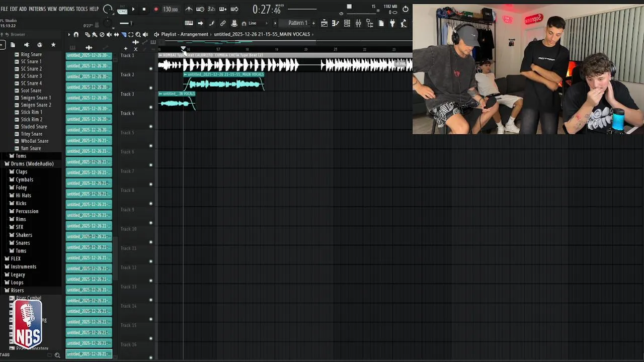644x362 pixels.
Task: Select the playlist slip tool
Action: point(116,34)
